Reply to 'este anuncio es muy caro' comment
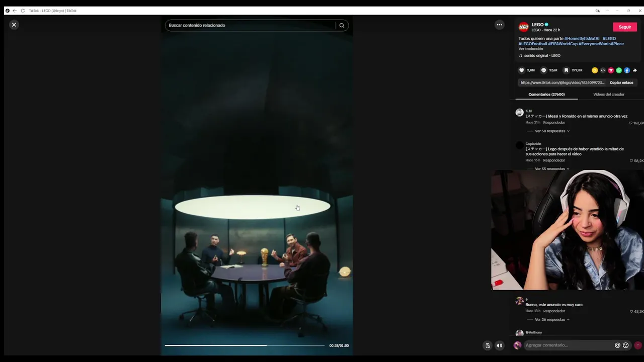The image size is (644, 362). 554,311
